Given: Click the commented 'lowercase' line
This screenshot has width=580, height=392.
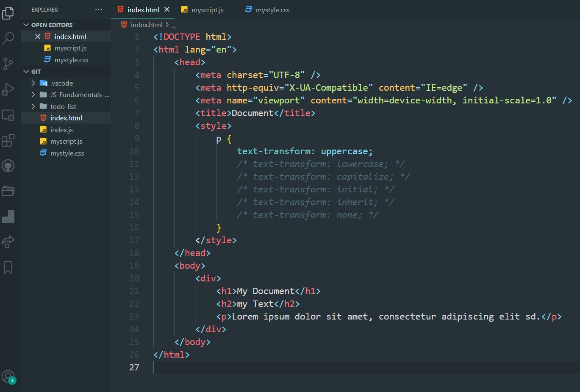Looking at the screenshot, I should (321, 164).
